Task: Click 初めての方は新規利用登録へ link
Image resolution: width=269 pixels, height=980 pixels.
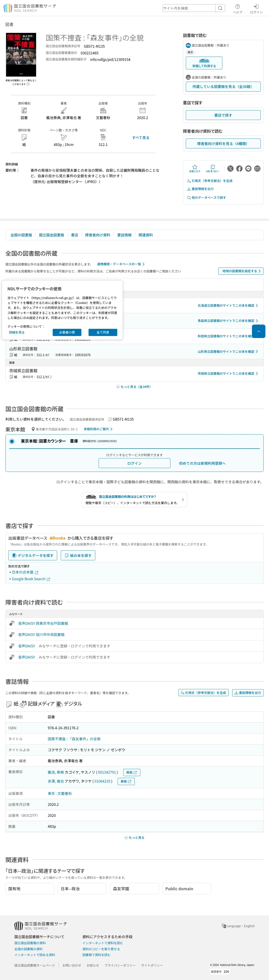Action: pyautogui.click(x=202, y=463)
